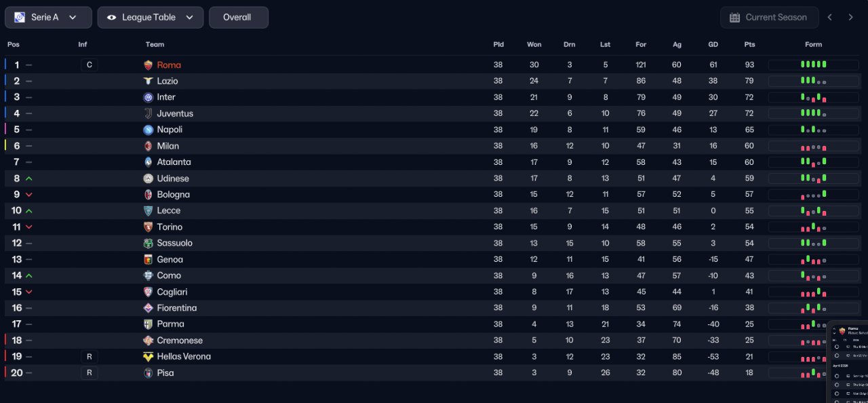Click the Serie A league logo icon
Image resolution: width=868 pixels, height=403 pixels.
pos(20,18)
